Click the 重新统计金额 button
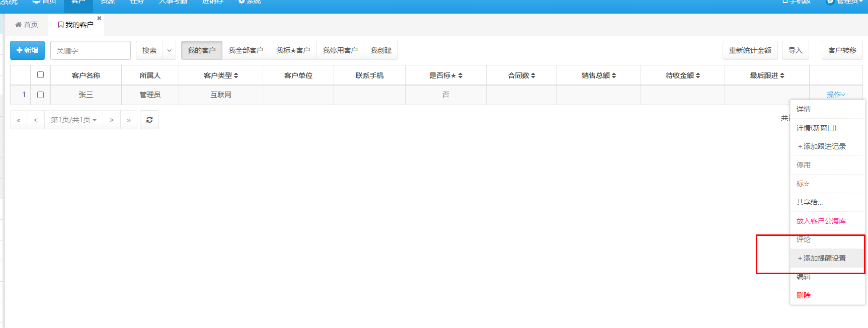This screenshot has width=868, height=328. (x=750, y=50)
